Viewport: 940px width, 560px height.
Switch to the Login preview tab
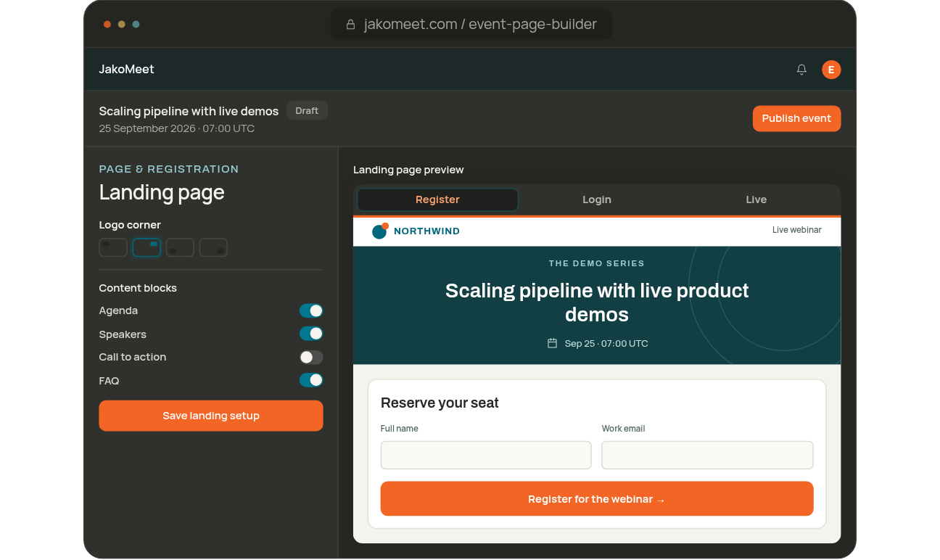pyautogui.click(x=597, y=199)
